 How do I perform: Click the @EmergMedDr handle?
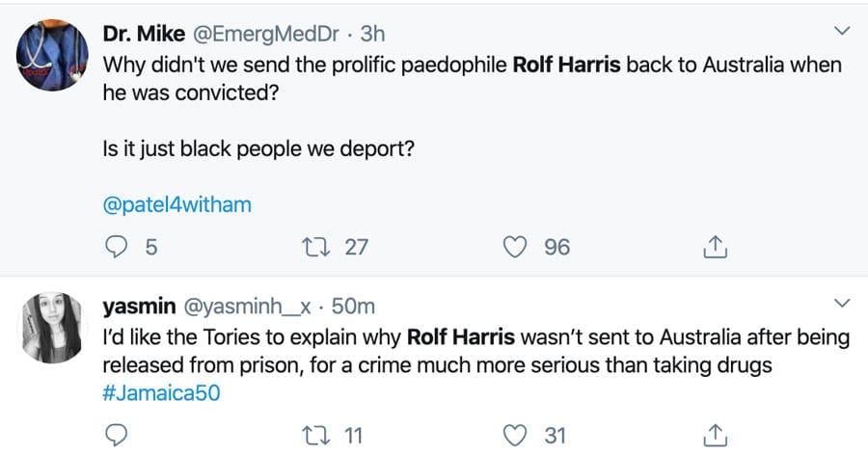coord(268,35)
